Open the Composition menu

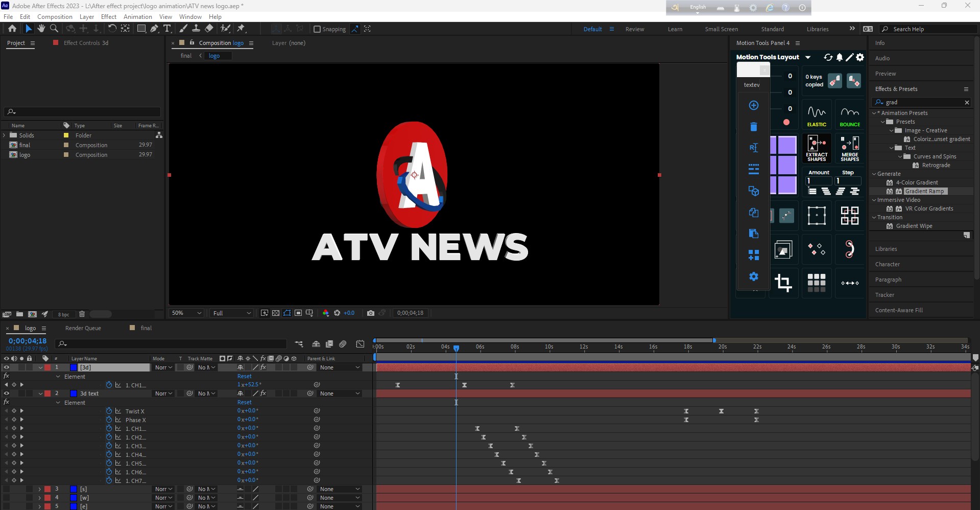(x=55, y=16)
